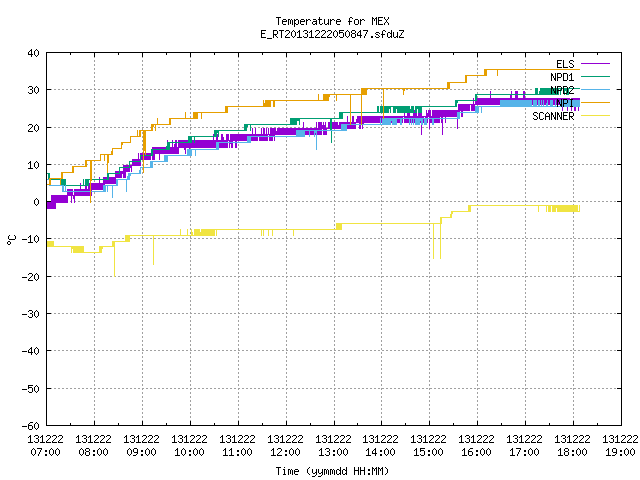640x480 pixels.
Task: Click the x-axis tick label '131222 12:00'
Action: 285,445
